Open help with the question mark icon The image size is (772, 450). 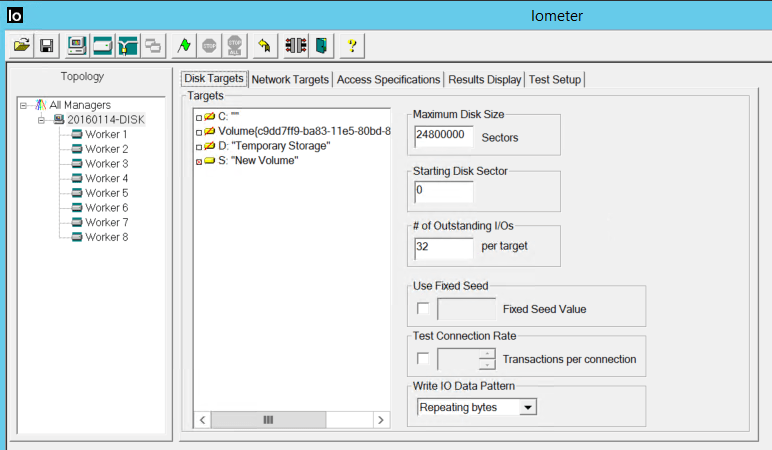pyautogui.click(x=353, y=45)
